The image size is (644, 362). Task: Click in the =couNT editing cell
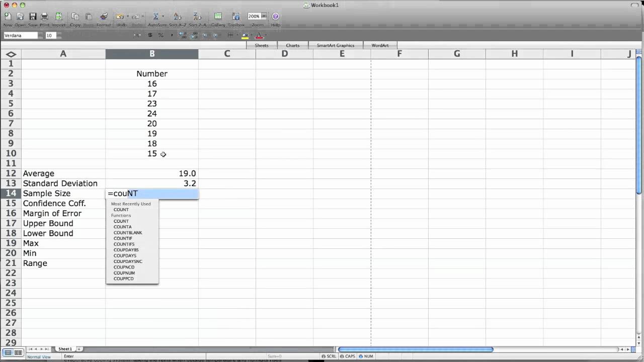click(152, 194)
